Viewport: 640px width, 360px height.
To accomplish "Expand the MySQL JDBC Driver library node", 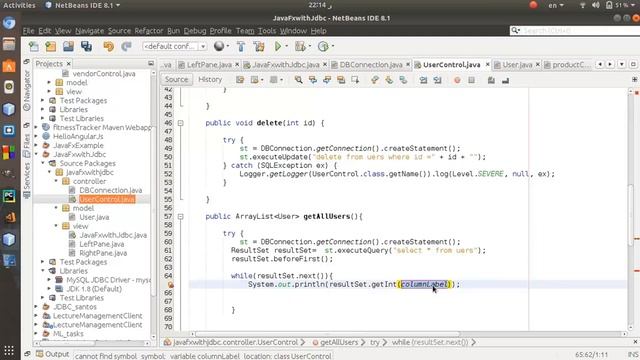I will [x=49, y=280].
